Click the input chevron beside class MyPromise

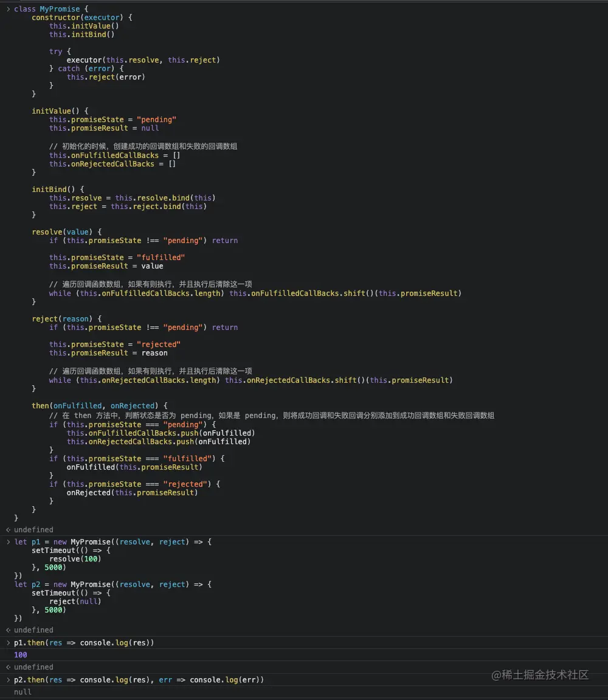point(8,9)
